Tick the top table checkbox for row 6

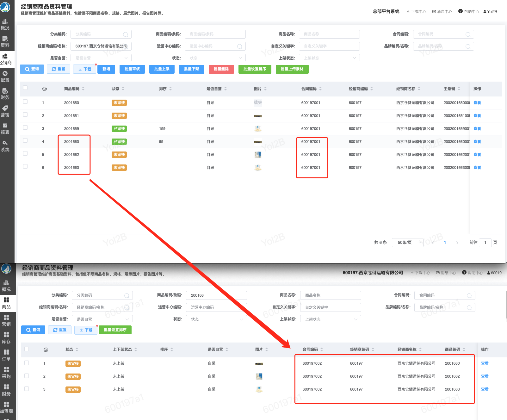coord(25,166)
